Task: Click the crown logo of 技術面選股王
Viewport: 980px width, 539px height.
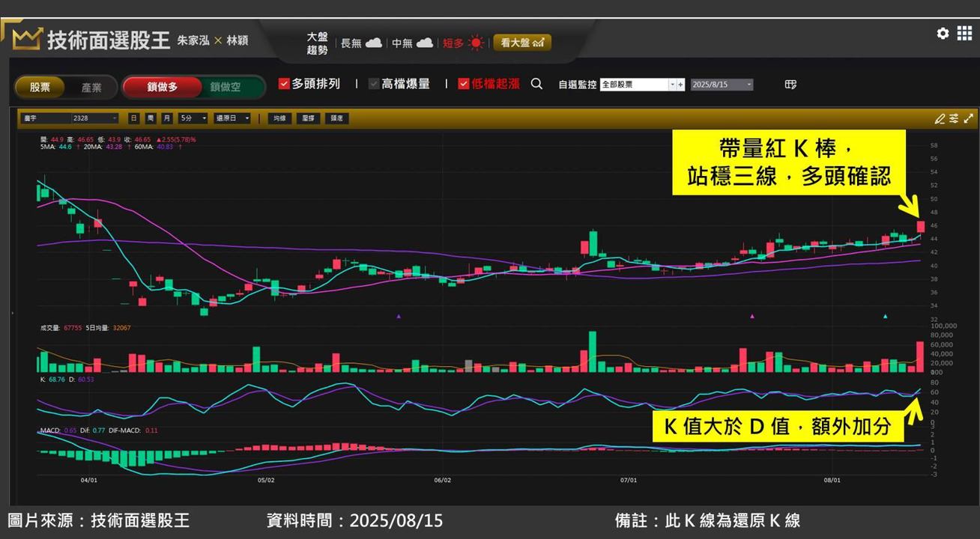Action: [27, 38]
